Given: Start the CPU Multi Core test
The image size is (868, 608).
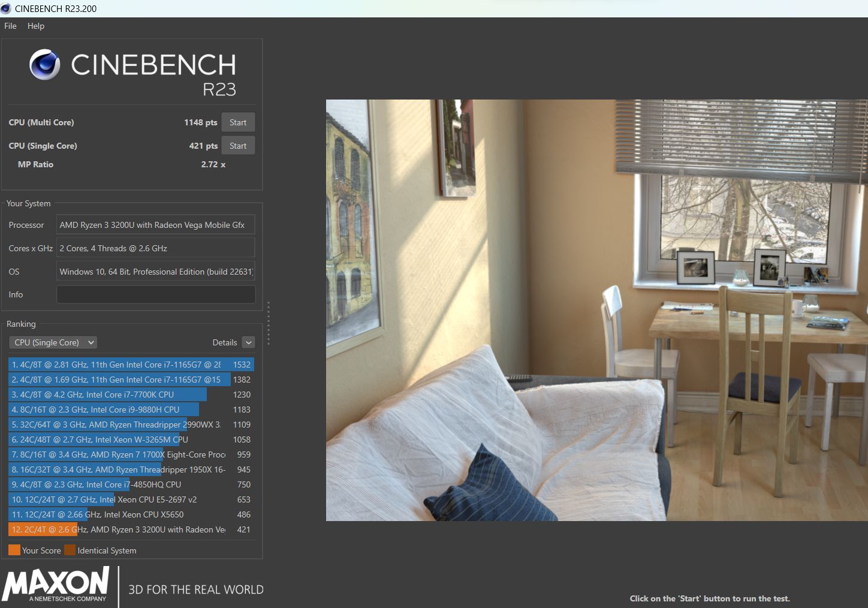Looking at the screenshot, I should (238, 122).
